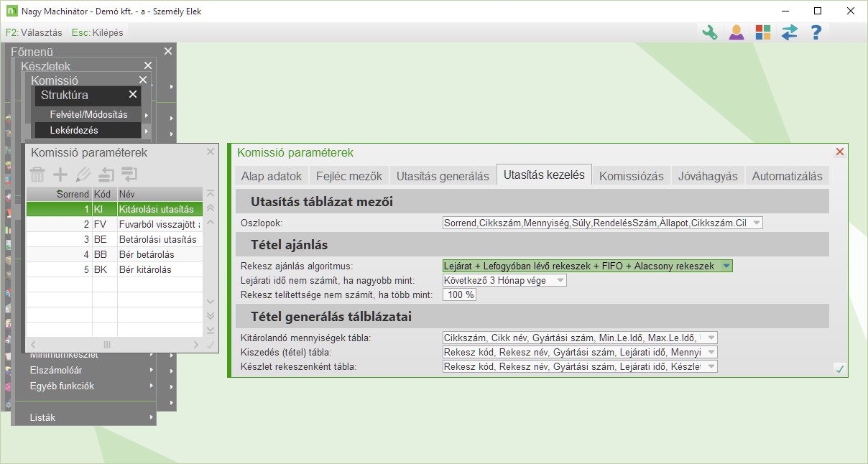
Task: Close the Struktúra menu
Action: 133,94
